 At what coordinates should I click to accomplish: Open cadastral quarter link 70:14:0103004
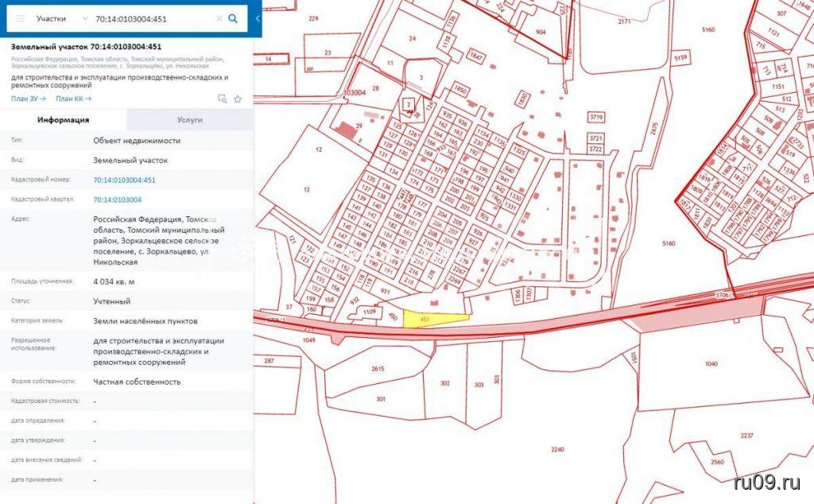(x=117, y=200)
